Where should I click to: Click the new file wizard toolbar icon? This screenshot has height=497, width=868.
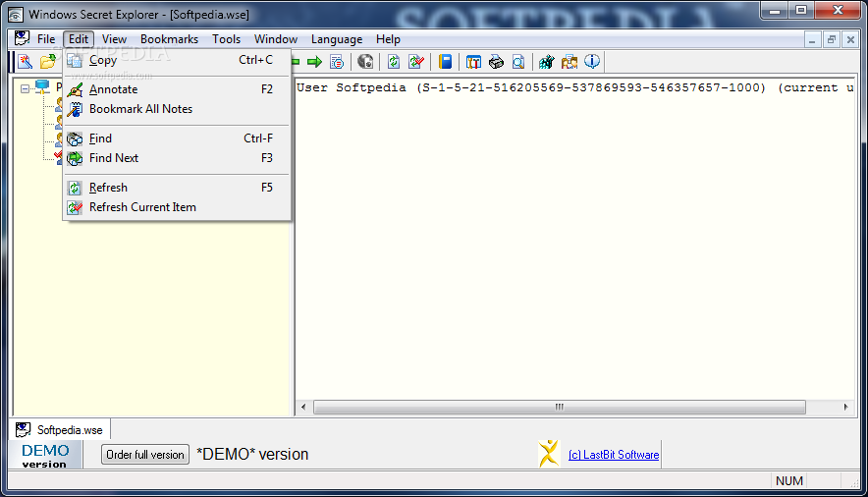coord(26,62)
